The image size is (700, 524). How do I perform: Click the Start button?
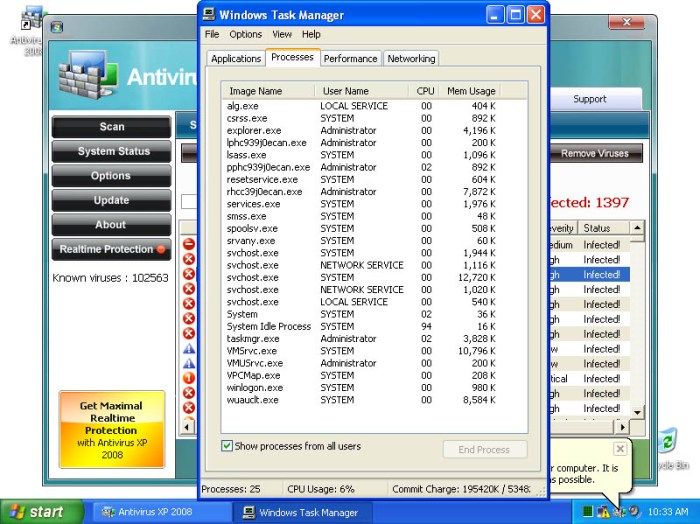[41, 512]
